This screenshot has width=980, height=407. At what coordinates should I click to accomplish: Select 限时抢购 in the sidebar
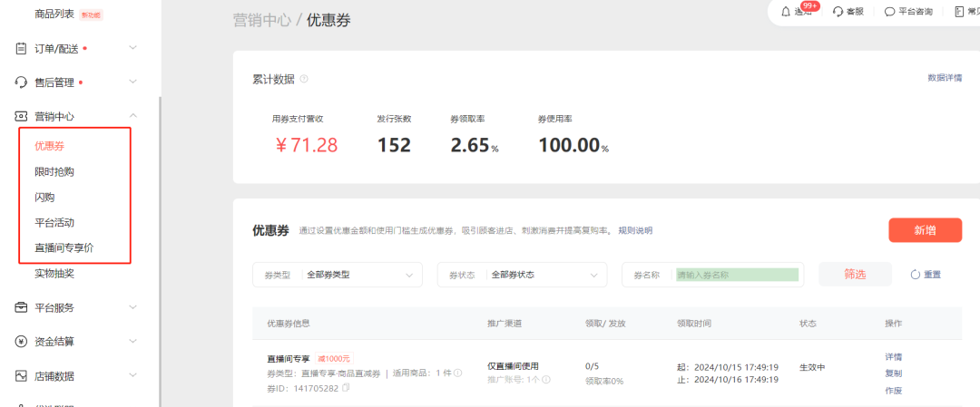coord(54,171)
